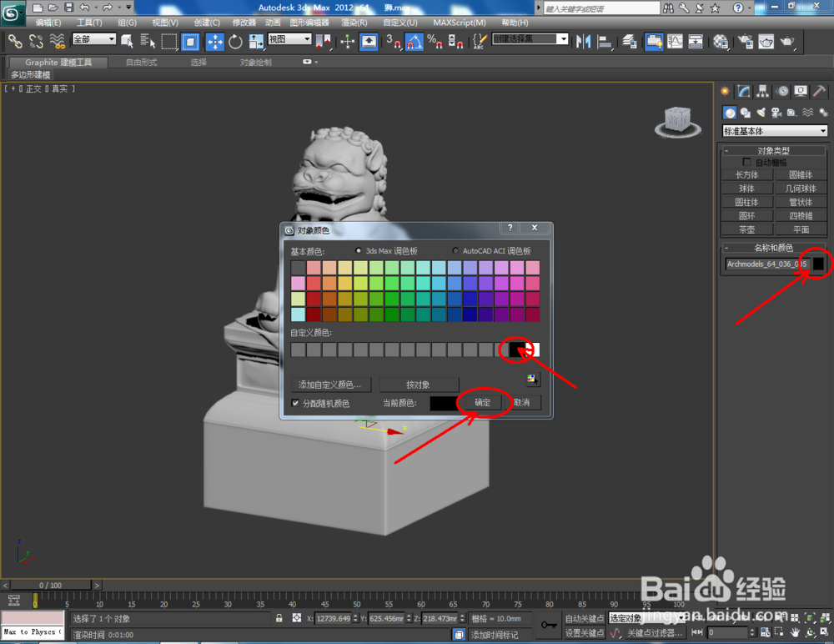The height and width of the screenshot is (644, 834).
Task: Select the Move tool in main toolbar
Action: (215, 42)
